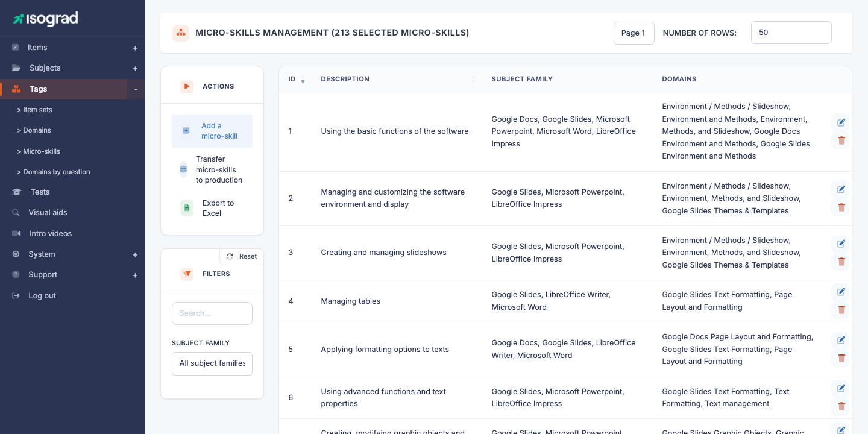Click the Page 1 button
The height and width of the screenshot is (434, 868).
[x=634, y=33]
